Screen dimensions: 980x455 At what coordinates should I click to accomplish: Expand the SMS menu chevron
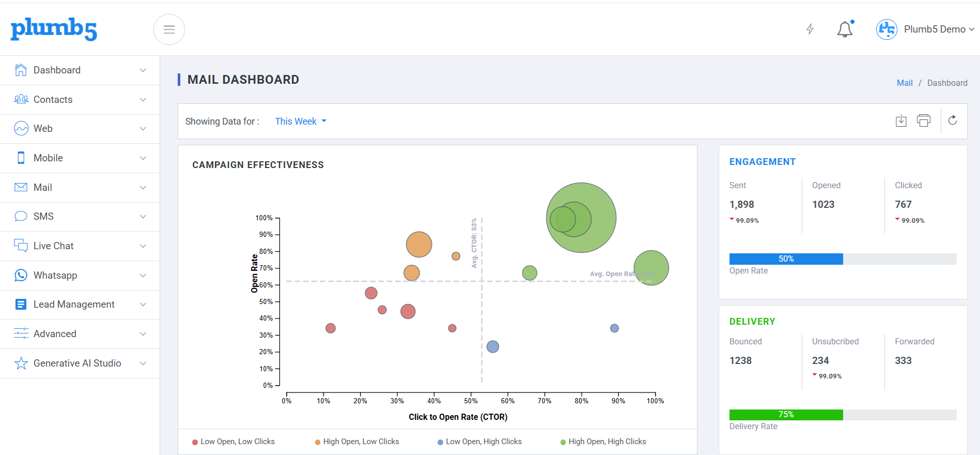[x=143, y=217]
